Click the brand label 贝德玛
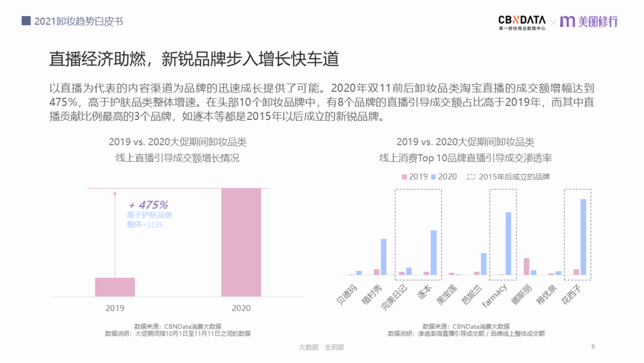The image size is (644, 363). [x=347, y=294]
